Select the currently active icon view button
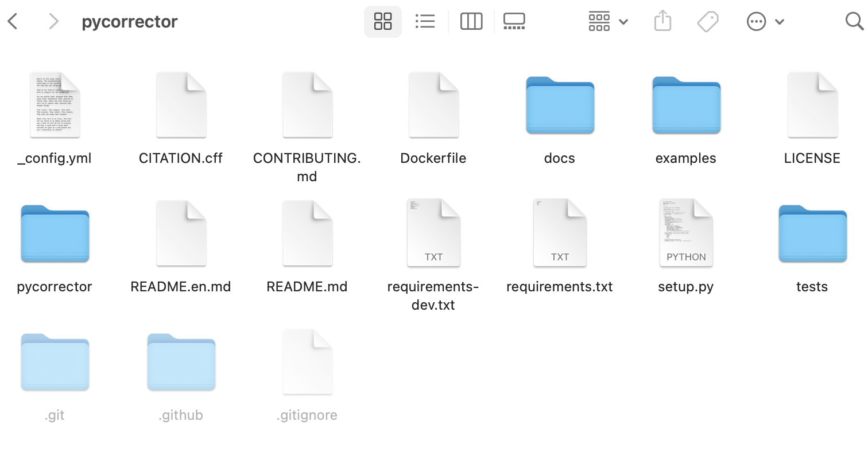This screenshot has height=476, width=868. (x=382, y=21)
